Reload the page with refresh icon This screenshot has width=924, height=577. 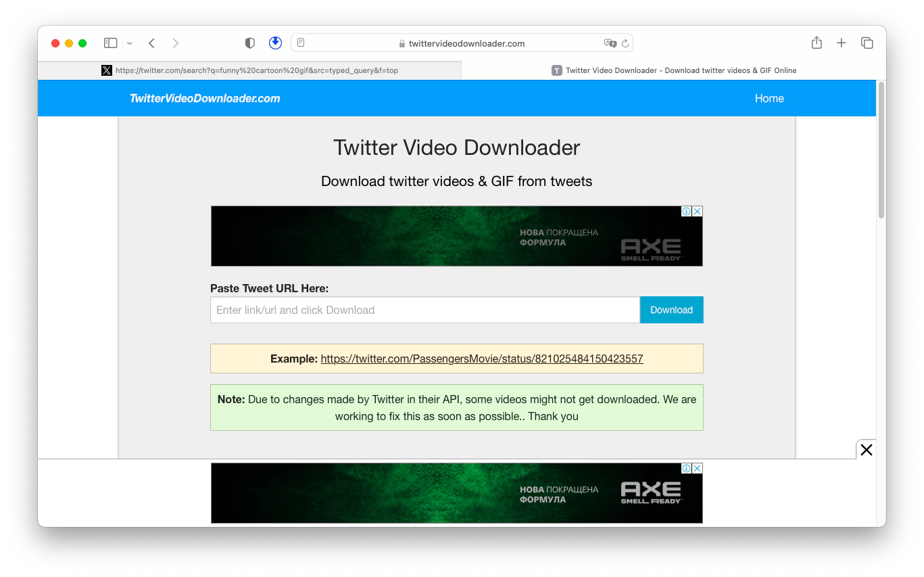[x=625, y=43]
